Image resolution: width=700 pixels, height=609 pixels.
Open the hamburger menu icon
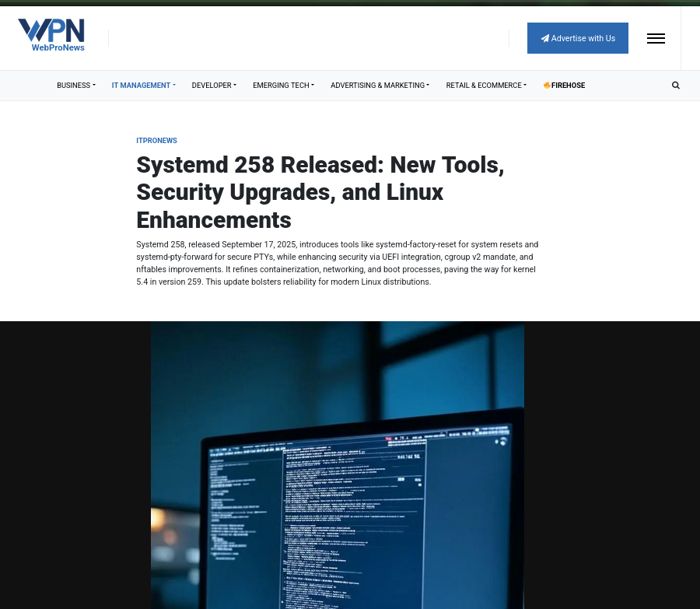(656, 38)
